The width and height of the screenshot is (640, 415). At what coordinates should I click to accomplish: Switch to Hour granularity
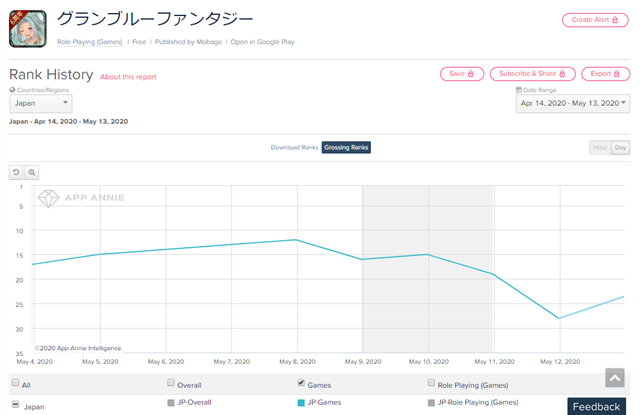coord(600,147)
